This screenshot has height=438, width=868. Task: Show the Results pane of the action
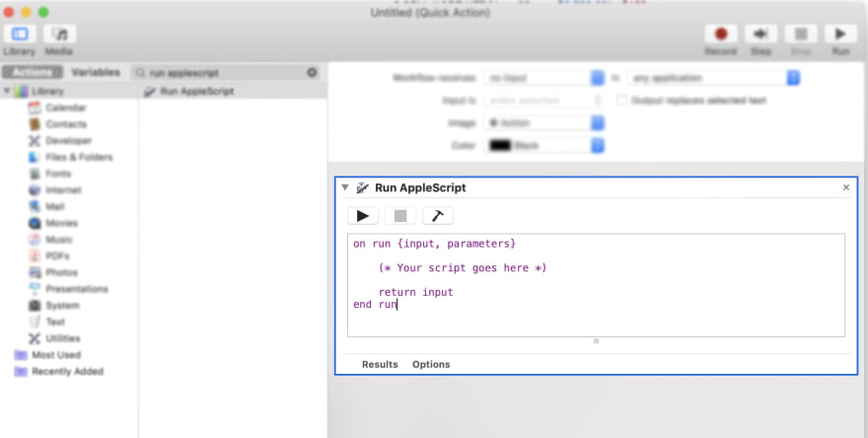pyautogui.click(x=380, y=364)
